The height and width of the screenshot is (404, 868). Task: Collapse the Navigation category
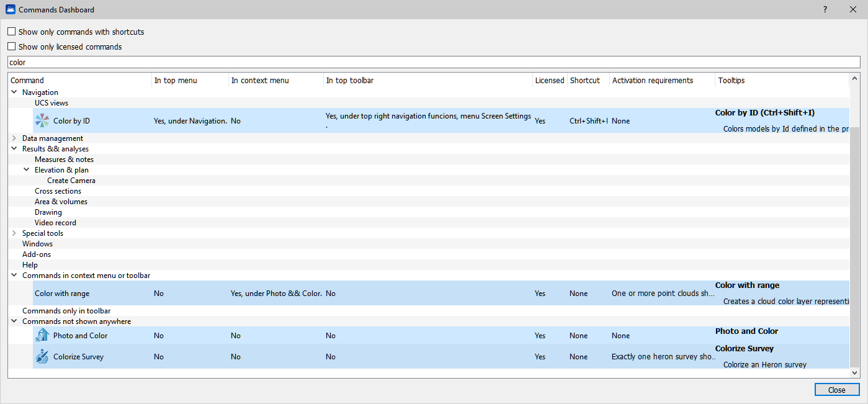[14, 92]
